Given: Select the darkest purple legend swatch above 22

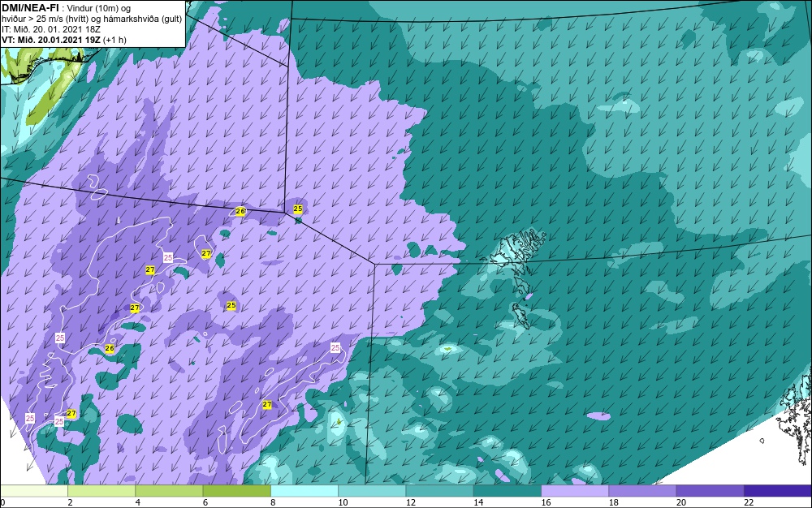Looking at the screenshot, I should pos(778,491).
